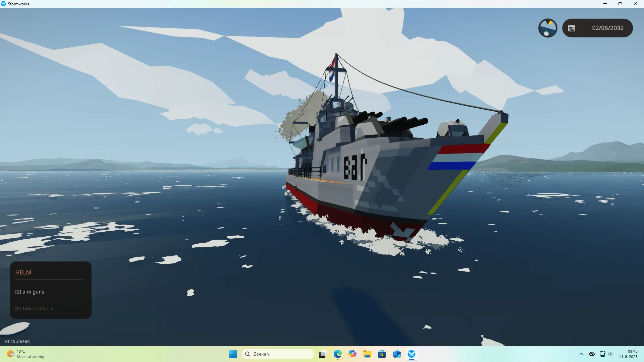
Task: Open the Windows Start menu
Action: (233, 354)
